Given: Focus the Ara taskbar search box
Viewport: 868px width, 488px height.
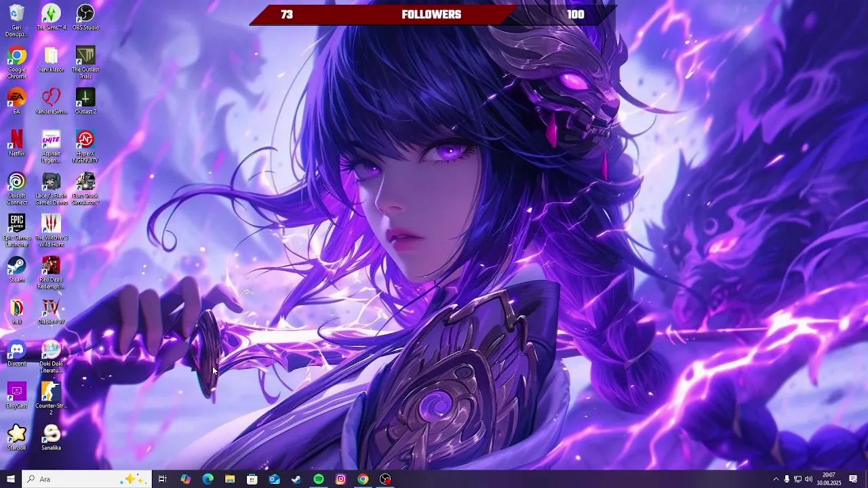Looking at the screenshot, I should 86,479.
